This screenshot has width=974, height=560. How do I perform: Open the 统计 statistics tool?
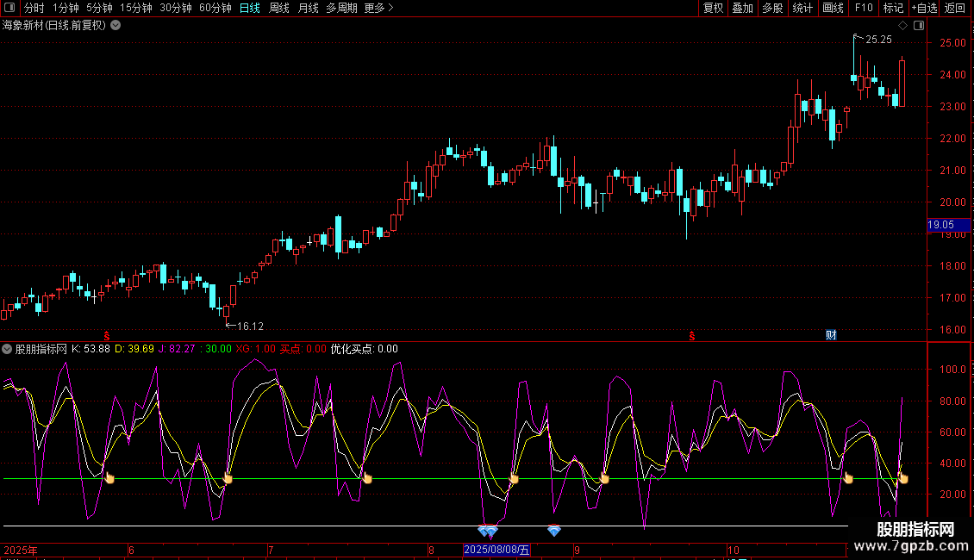(802, 8)
